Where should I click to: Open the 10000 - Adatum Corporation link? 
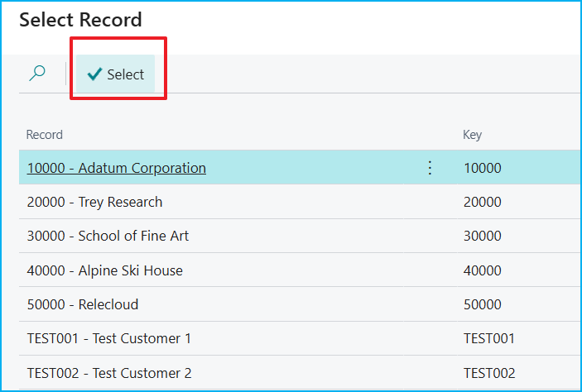(117, 168)
